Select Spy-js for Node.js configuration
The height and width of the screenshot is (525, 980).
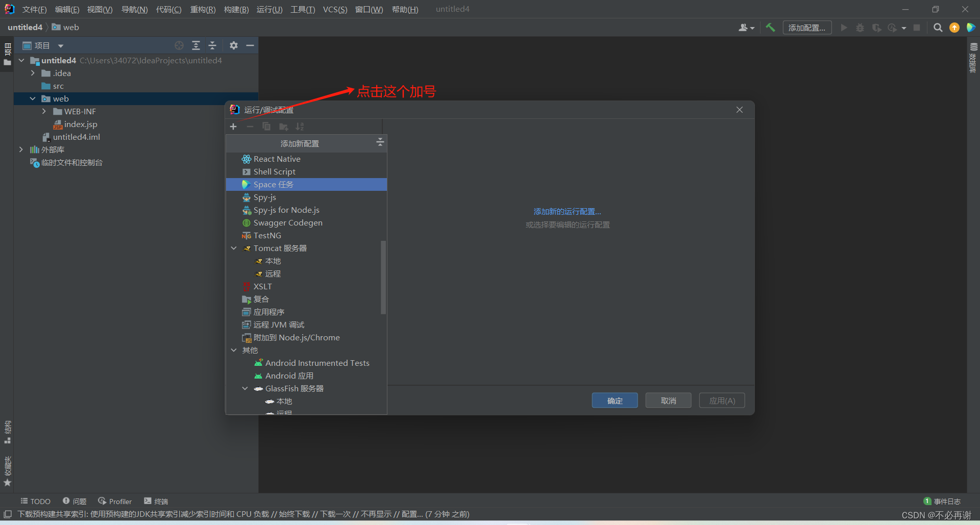(x=306, y=210)
